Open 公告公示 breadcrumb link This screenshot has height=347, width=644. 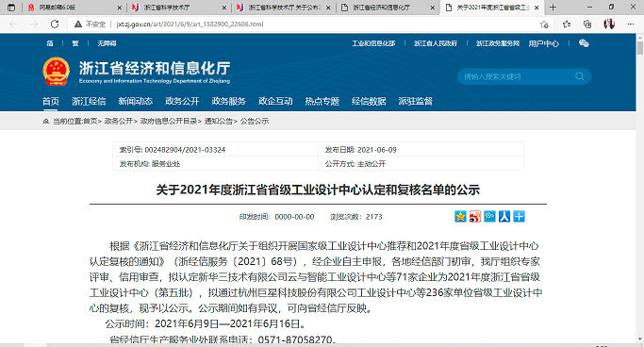point(255,121)
